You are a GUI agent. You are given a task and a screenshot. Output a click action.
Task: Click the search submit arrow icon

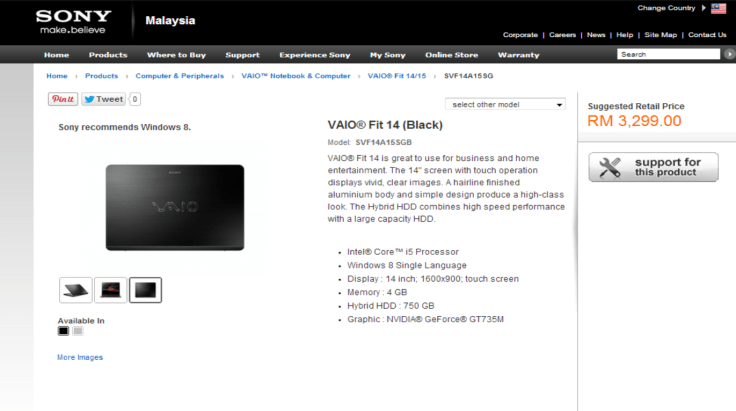(729, 54)
